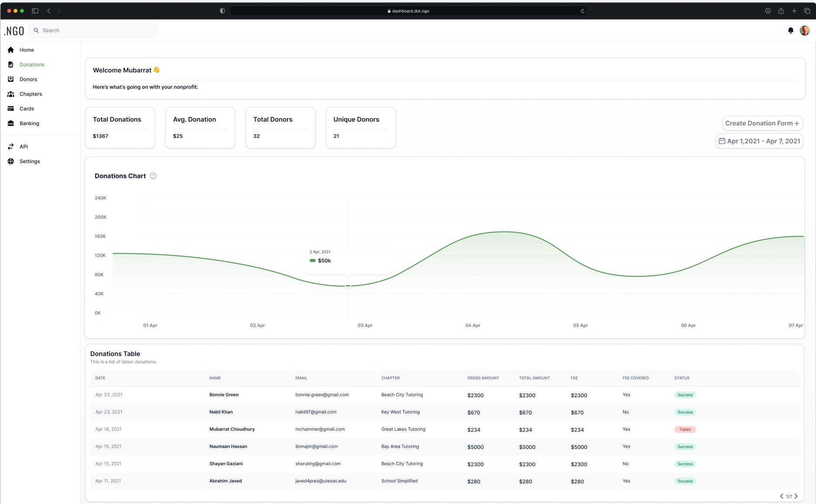This screenshot has height=504, width=816.
Task: Open the user profile avatar
Action: point(805,30)
